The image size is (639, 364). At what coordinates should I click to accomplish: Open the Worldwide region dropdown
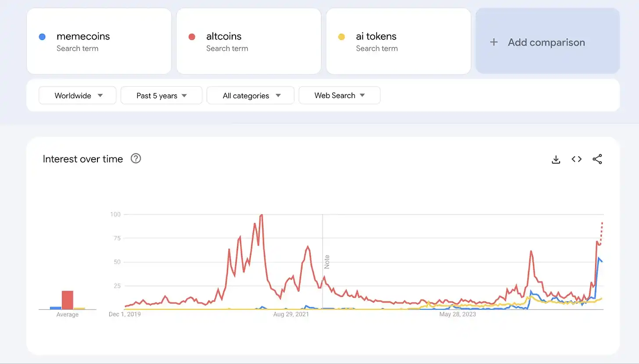[78, 96]
